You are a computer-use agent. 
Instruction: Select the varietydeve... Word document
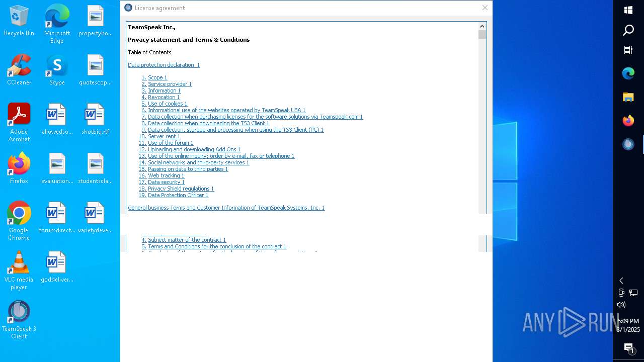[95, 218]
